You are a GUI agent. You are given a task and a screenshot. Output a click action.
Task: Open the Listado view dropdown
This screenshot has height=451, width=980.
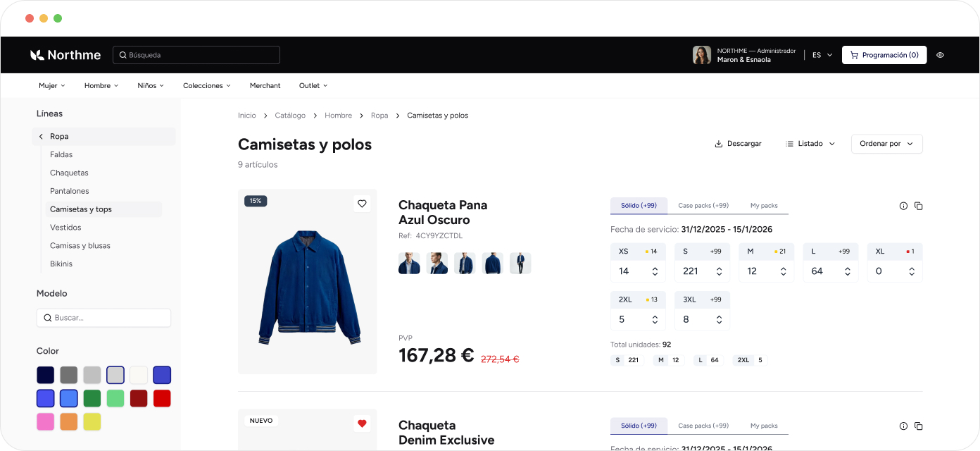810,144
